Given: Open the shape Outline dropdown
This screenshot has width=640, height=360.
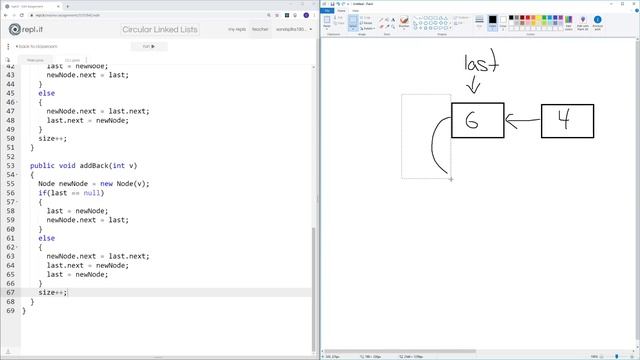Looking at the screenshot, I should pyautogui.click(x=462, y=18).
